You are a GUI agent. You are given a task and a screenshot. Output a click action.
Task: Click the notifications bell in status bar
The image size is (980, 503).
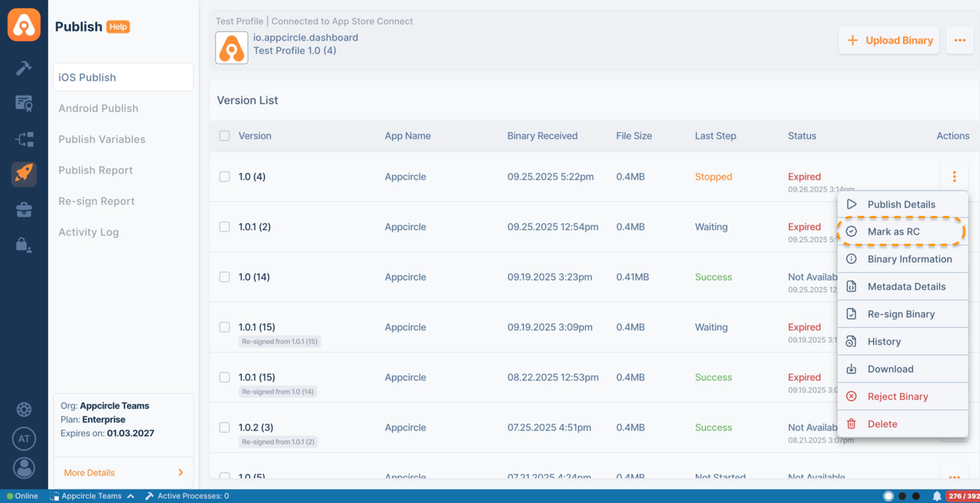click(936, 496)
